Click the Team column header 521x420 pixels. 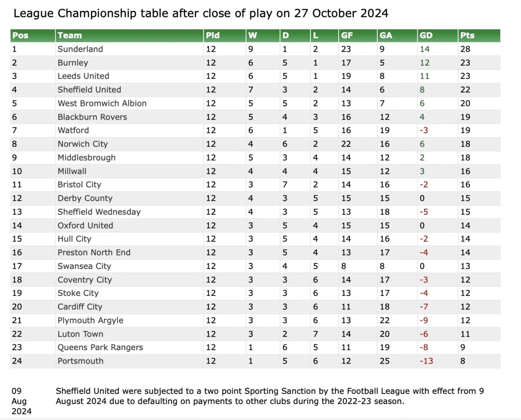click(x=69, y=36)
